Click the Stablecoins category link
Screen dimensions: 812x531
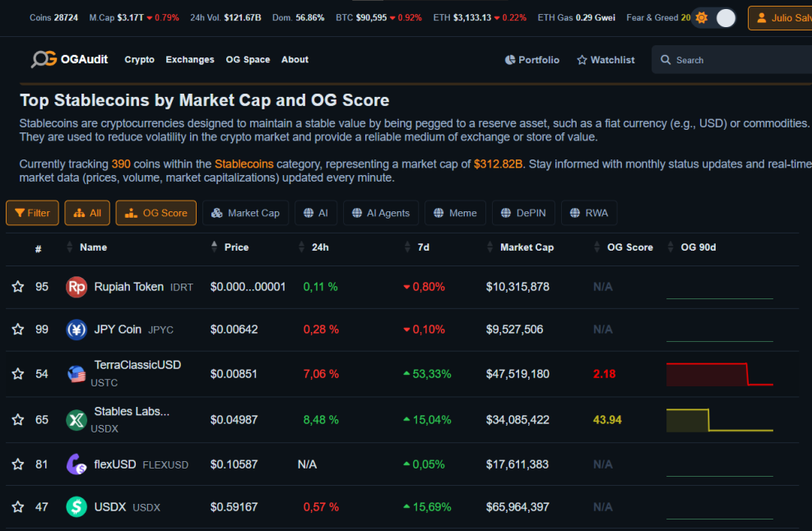click(244, 164)
